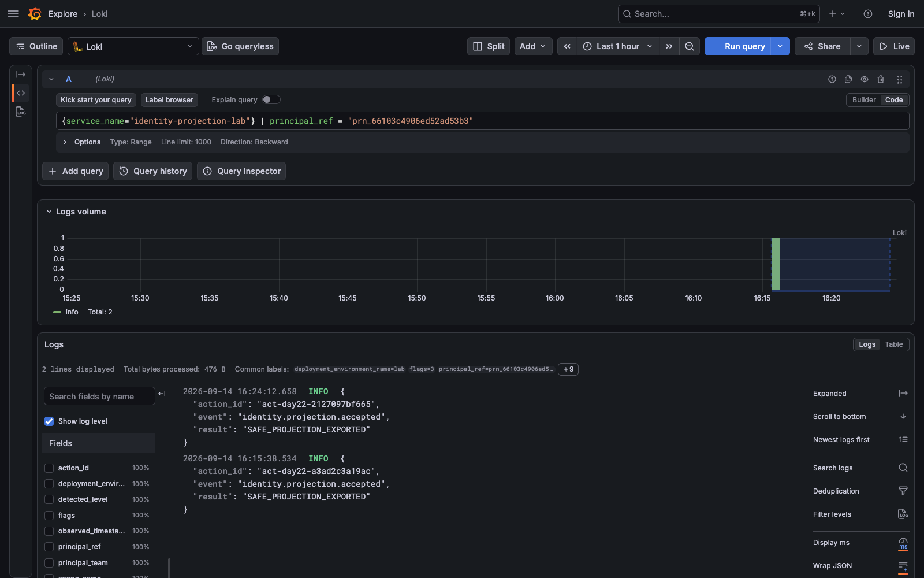Collapse Logs volume panel

point(49,212)
